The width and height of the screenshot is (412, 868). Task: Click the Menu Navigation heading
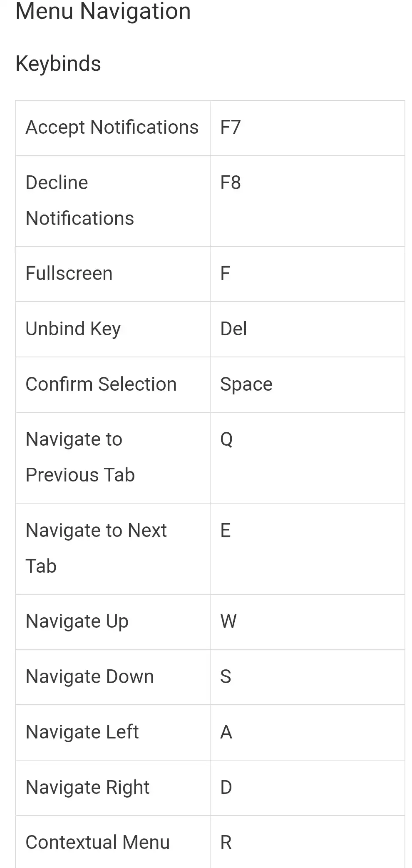[103, 11]
